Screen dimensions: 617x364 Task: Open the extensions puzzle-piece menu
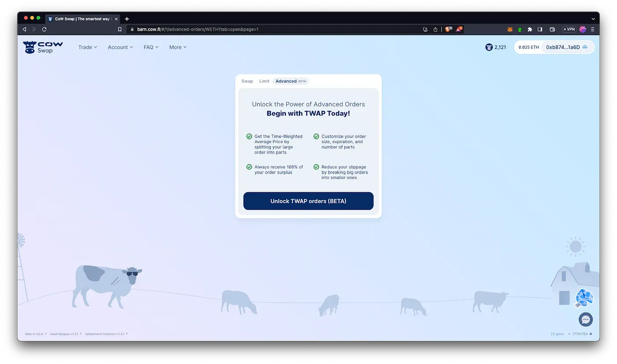(x=530, y=30)
